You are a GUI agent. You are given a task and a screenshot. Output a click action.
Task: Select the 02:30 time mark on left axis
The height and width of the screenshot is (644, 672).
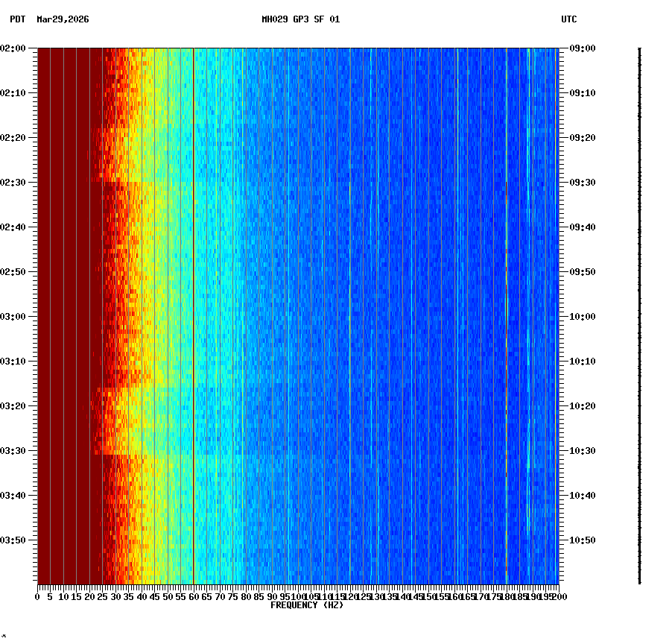(x=14, y=181)
